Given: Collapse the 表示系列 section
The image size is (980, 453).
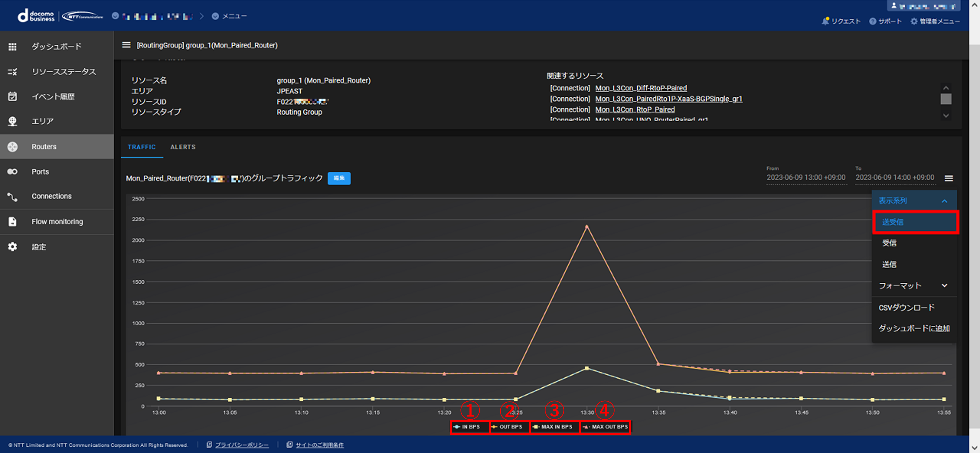Looking at the screenshot, I should click(x=914, y=201).
